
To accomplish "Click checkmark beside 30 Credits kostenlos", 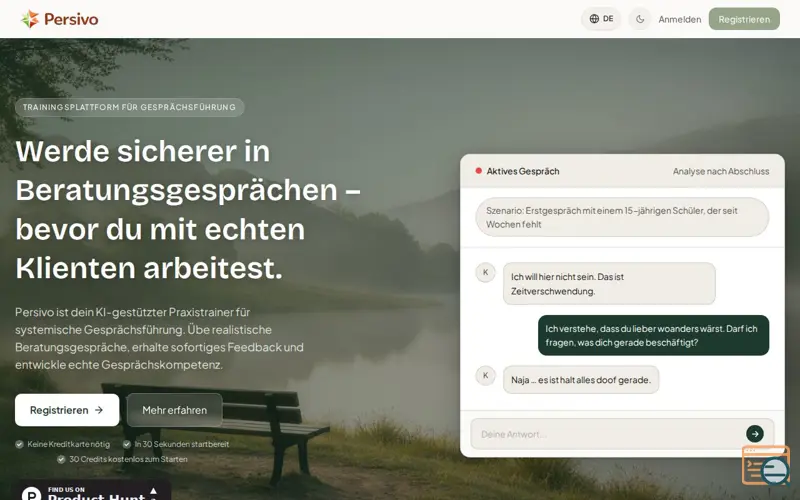I will [x=61, y=459].
